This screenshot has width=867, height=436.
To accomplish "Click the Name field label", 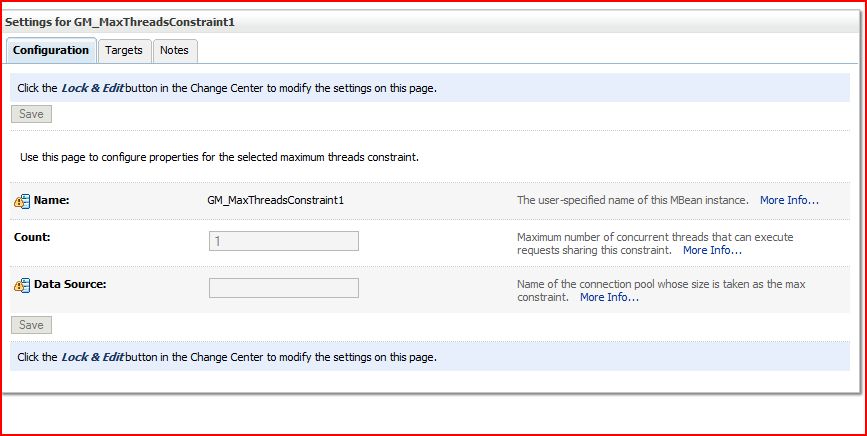I will click(x=51, y=200).
